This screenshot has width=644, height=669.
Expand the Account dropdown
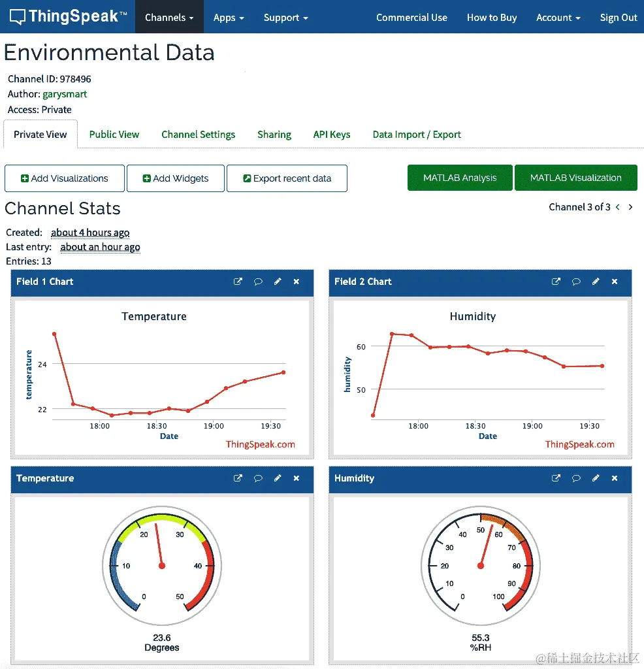click(x=558, y=18)
